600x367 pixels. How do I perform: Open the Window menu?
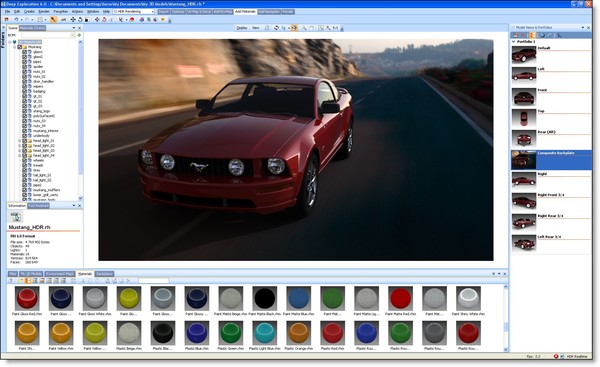(x=93, y=12)
